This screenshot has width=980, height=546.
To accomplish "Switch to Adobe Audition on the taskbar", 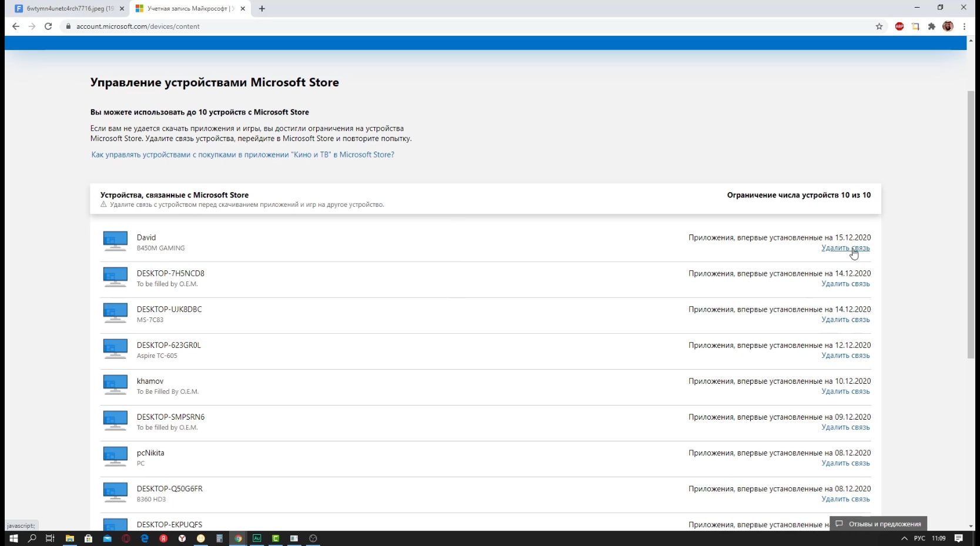I will pos(257,538).
